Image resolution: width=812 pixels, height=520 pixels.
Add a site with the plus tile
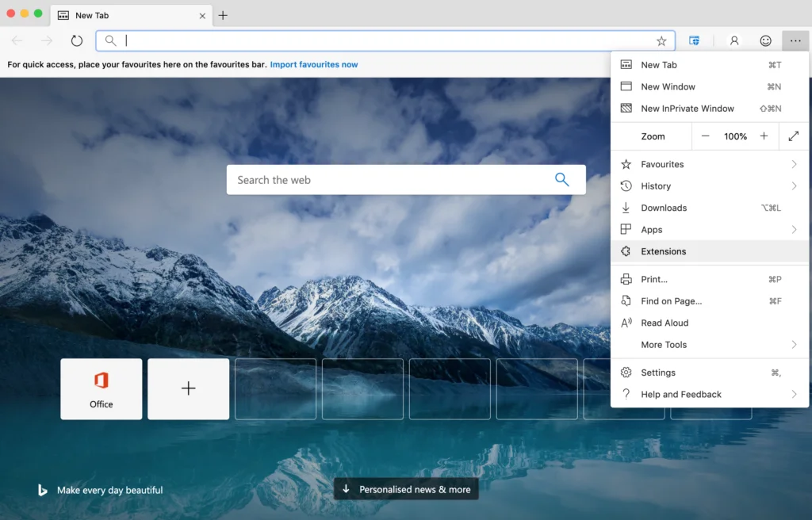189,388
